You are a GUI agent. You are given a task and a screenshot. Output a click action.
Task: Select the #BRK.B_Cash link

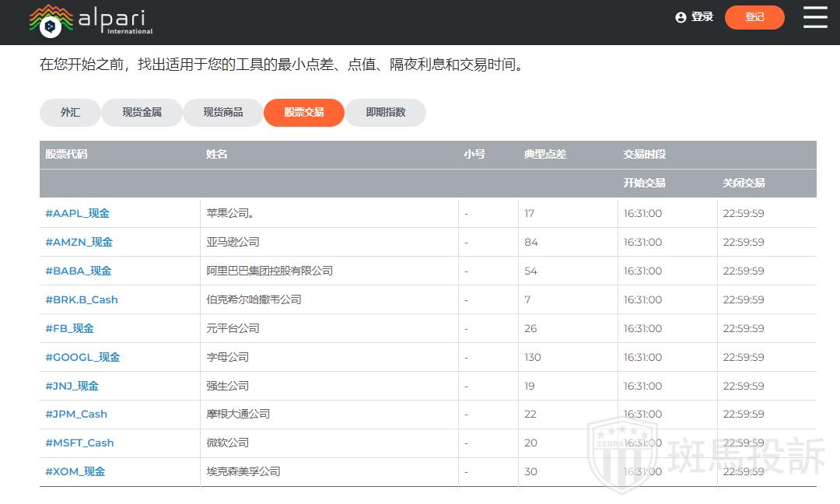coord(82,299)
